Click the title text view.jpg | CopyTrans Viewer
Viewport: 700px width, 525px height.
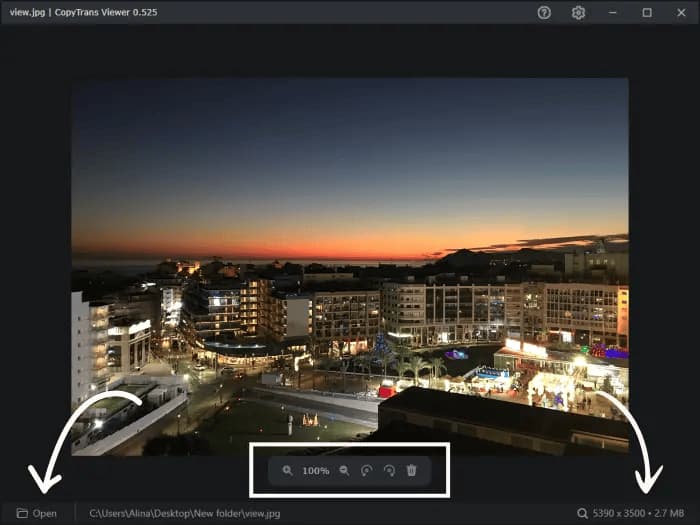83,12
